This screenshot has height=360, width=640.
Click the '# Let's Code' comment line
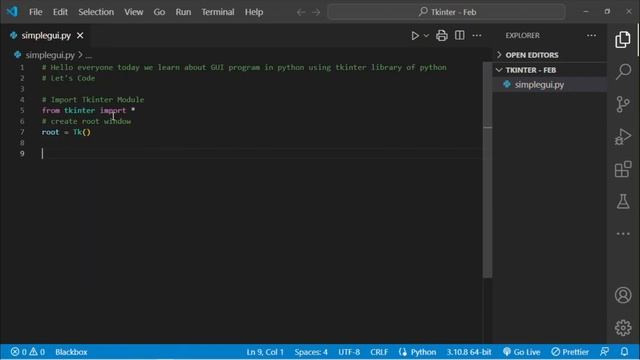[x=68, y=78]
